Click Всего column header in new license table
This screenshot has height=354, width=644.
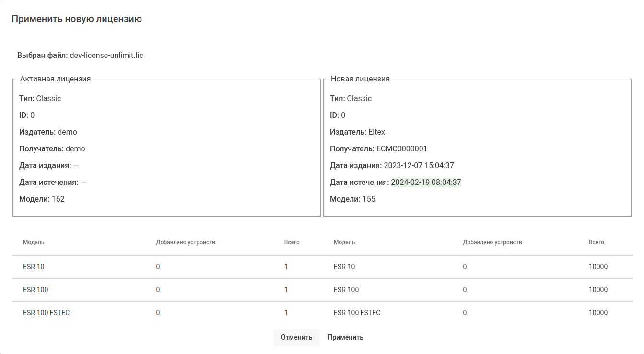[596, 242]
